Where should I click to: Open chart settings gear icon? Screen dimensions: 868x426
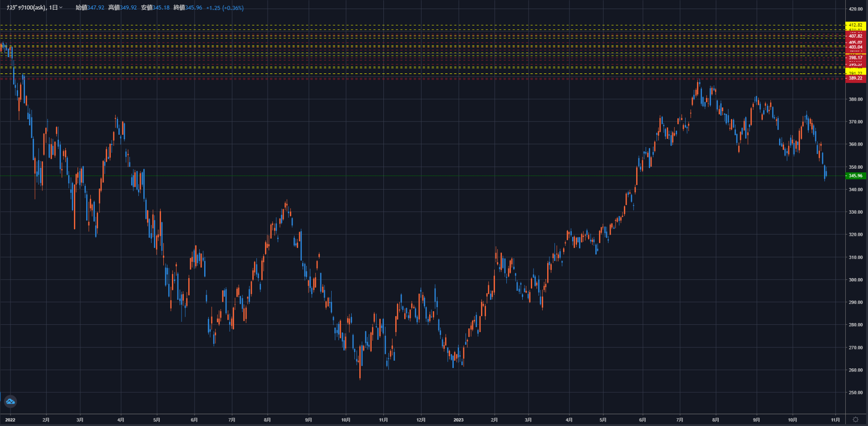click(x=856, y=420)
